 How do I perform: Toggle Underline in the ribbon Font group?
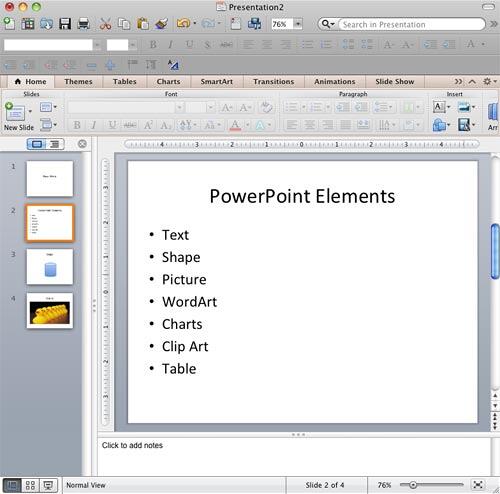coord(112,125)
